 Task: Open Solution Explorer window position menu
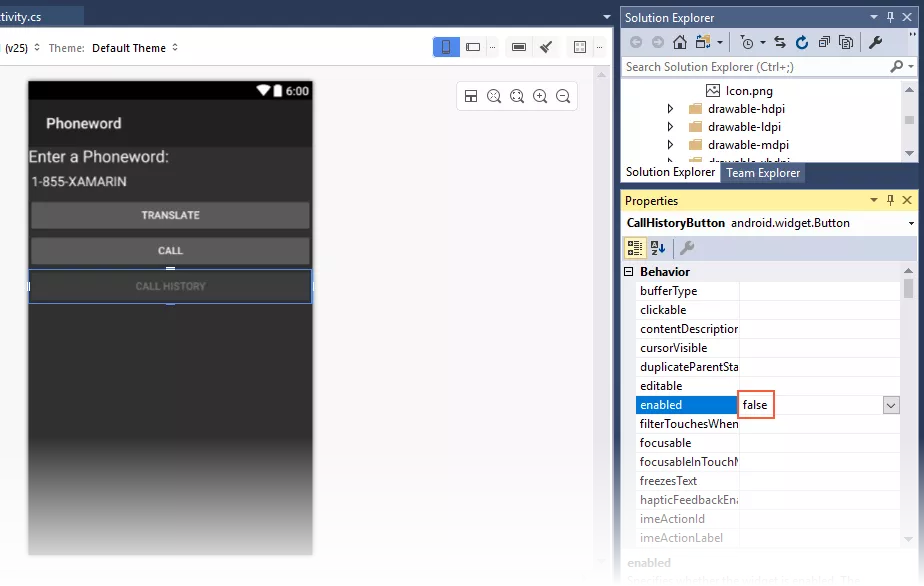[x=874, y=18]
